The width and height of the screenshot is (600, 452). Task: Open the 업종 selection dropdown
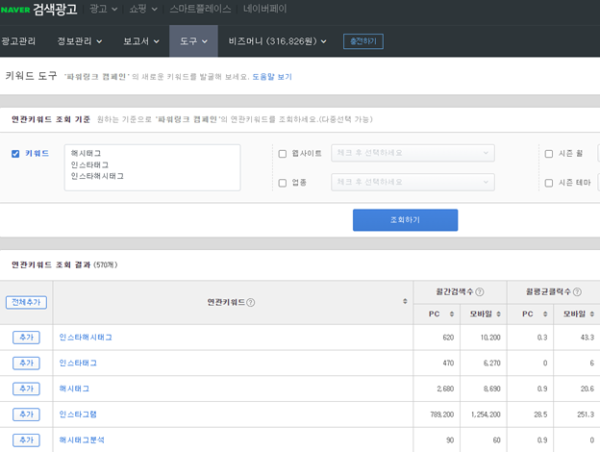pyautogui.click(x=413, y=182)
